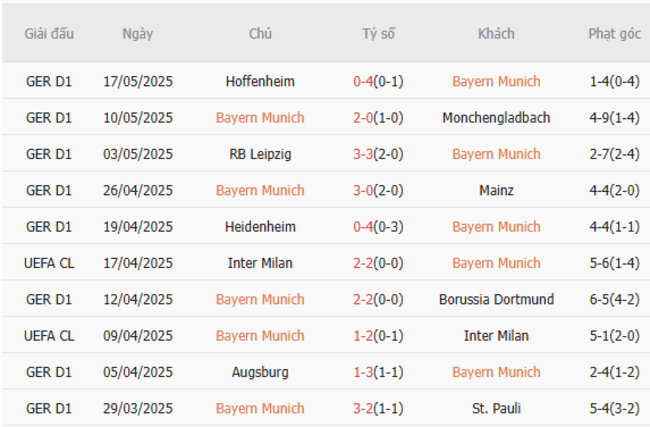Click the 3-2(1-1) score against St. Pauli
Image resolution: width=650 pixels, height=427 pixels.
(378, 408)
